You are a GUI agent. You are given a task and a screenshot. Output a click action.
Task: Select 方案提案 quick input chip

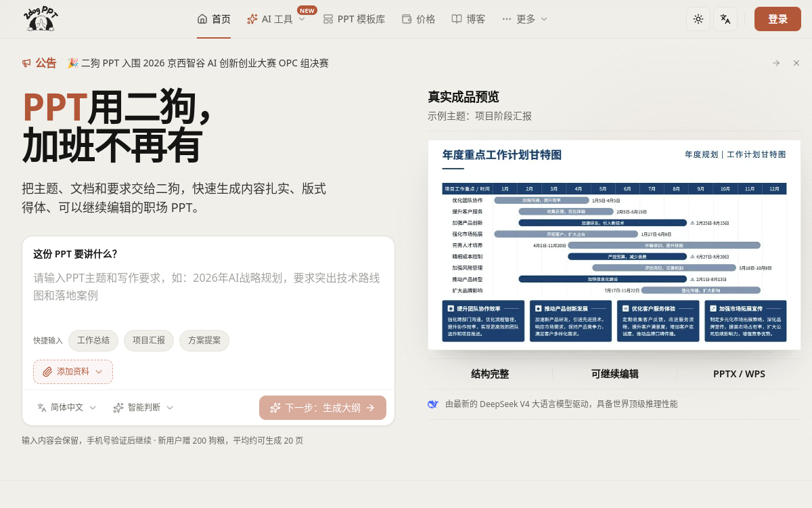[204, 341]
